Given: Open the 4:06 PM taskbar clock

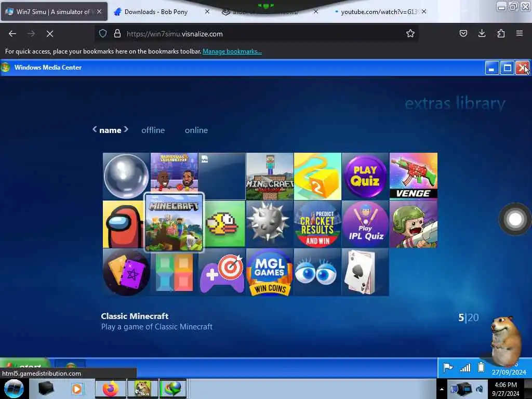Looking at the screenshot, I should [x=506, y=389].
